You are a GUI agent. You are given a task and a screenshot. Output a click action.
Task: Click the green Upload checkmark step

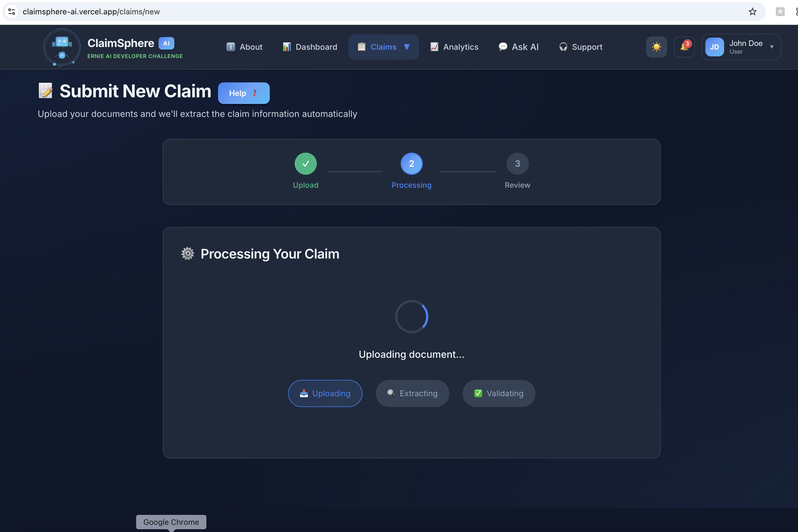305,164
